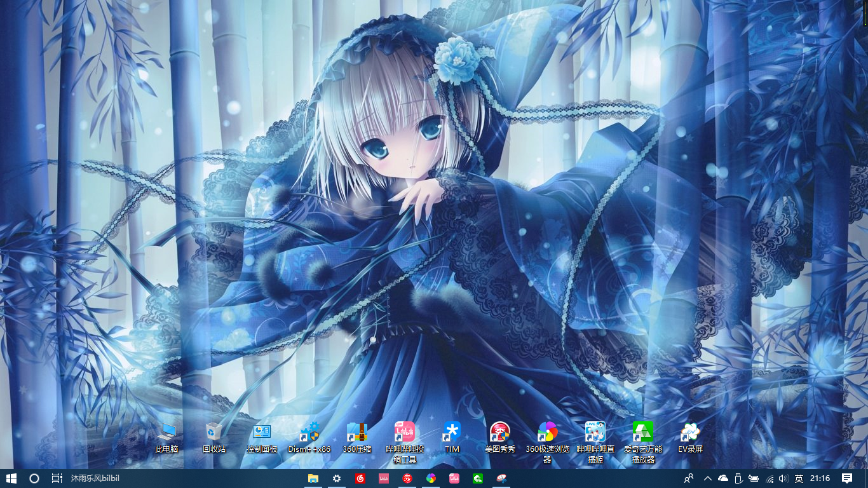Viewport: 868px width, 488px height.
Task: Open File Explorer from the taskbar
Action: tap(313, 478)
